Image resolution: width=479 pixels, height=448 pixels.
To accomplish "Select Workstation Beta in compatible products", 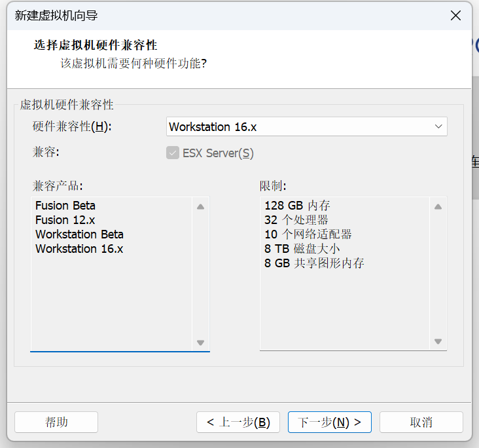I will (79, 234).
